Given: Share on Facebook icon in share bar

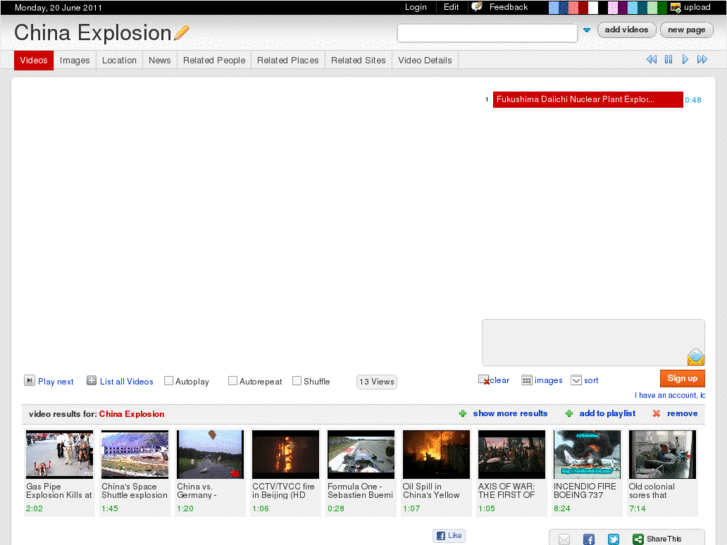Looking at the screenshot, I should tap(588, 539).
